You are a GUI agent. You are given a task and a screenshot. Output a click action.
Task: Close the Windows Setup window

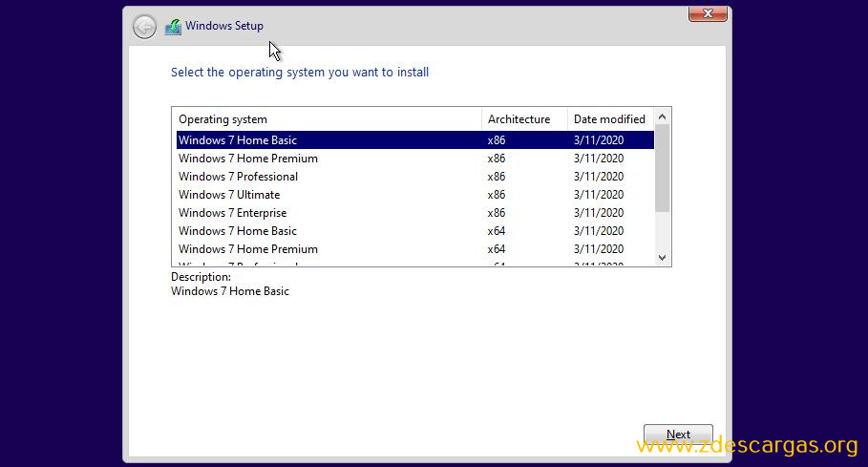click(x=708, y=13)
